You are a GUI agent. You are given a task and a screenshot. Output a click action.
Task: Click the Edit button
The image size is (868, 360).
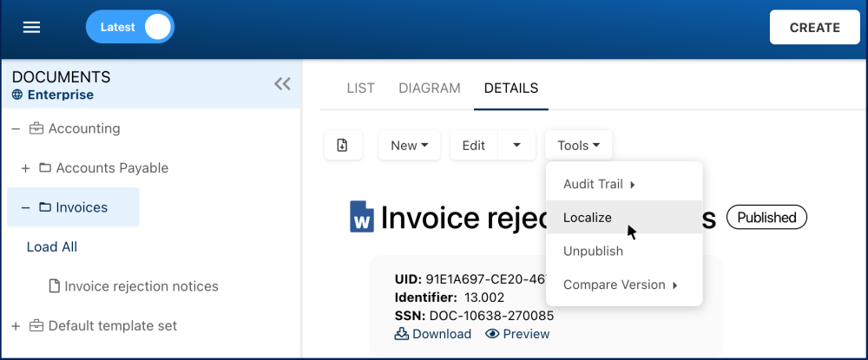[474, 146]
